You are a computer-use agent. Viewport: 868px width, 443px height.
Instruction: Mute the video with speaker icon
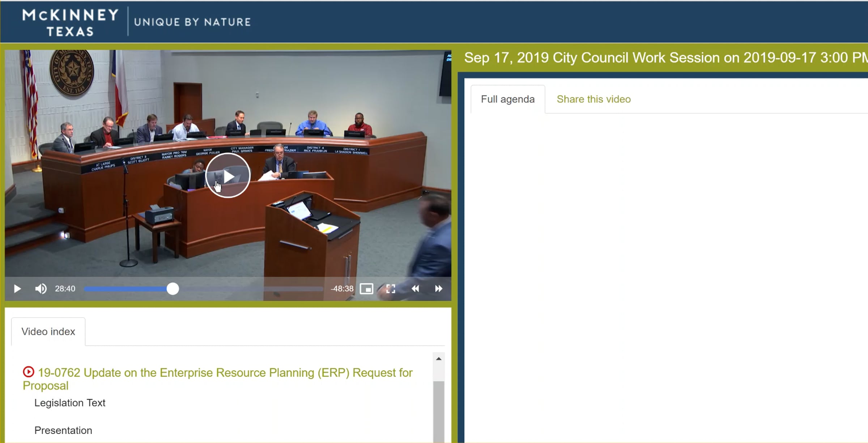click(x=41, y=289)
